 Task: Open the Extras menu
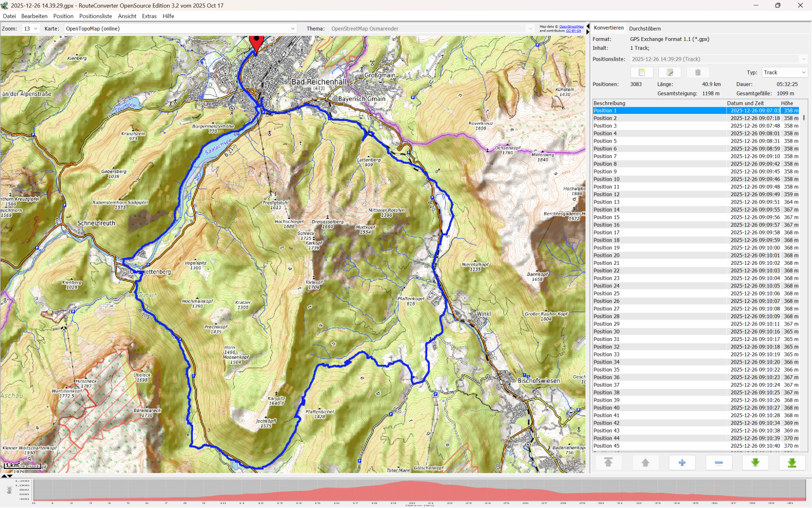coord(149,16)
